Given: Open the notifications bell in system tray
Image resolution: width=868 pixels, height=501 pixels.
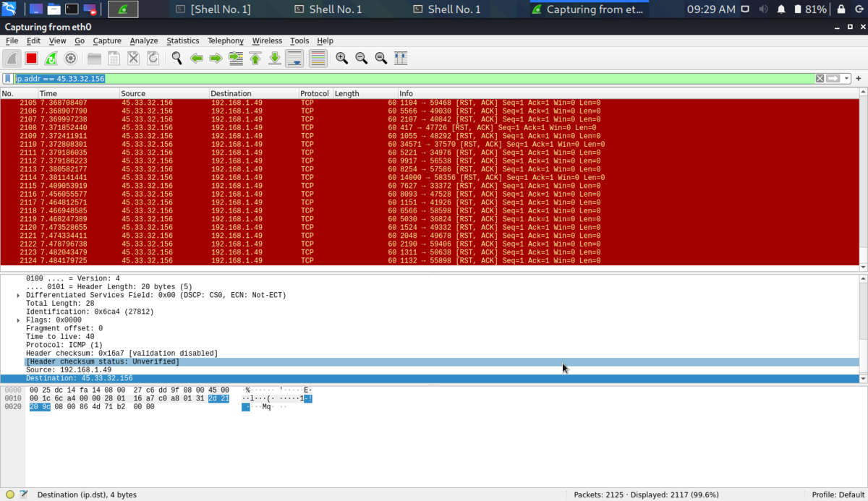Looking at the screenshot, I should 781,9.
